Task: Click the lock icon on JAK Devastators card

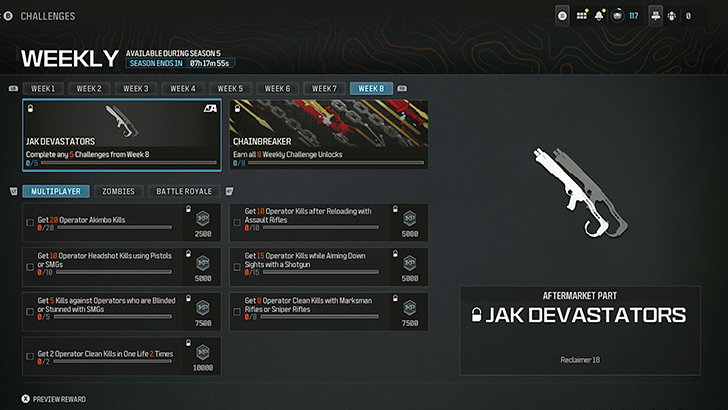Action: coord(30,108)
